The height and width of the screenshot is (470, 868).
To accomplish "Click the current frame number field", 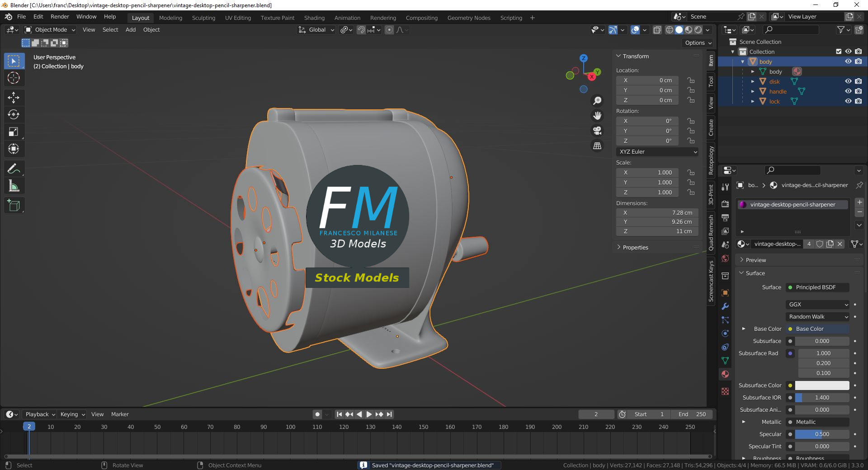I will click(x=596, y=414).
